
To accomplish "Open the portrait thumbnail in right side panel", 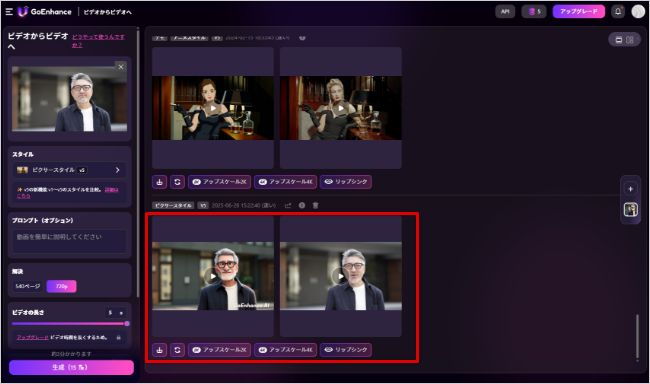I will [631, 209].
